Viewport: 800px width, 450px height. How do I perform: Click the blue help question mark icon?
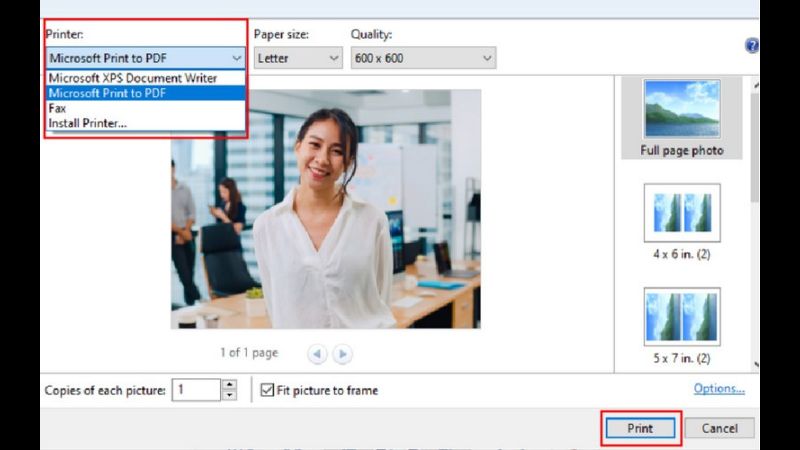[x=752, y=46]
